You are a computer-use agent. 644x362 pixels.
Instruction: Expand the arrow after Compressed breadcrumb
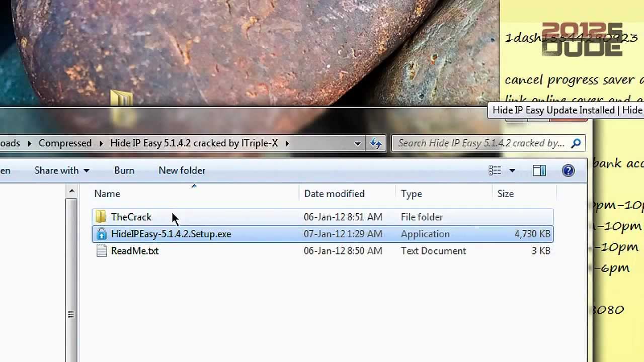pyautogui.click(x=101, y=143)
